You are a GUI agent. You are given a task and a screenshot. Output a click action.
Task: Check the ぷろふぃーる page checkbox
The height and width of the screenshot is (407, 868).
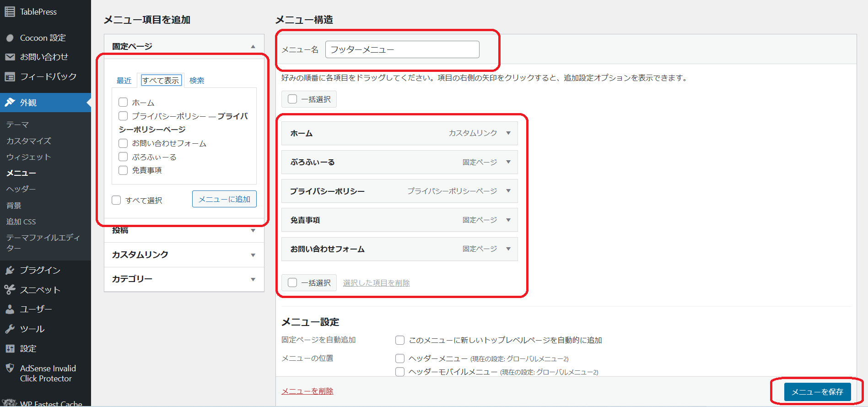pos(123,157)
